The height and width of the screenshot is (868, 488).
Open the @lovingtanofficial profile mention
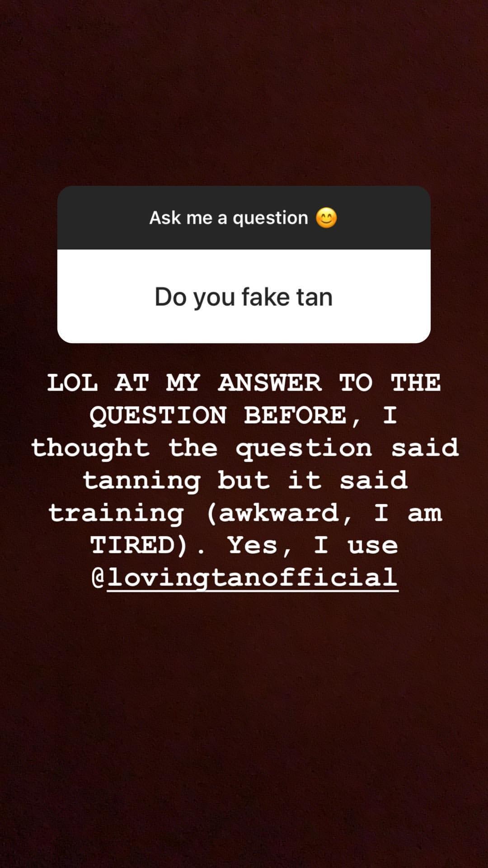(x=253, y=577)
